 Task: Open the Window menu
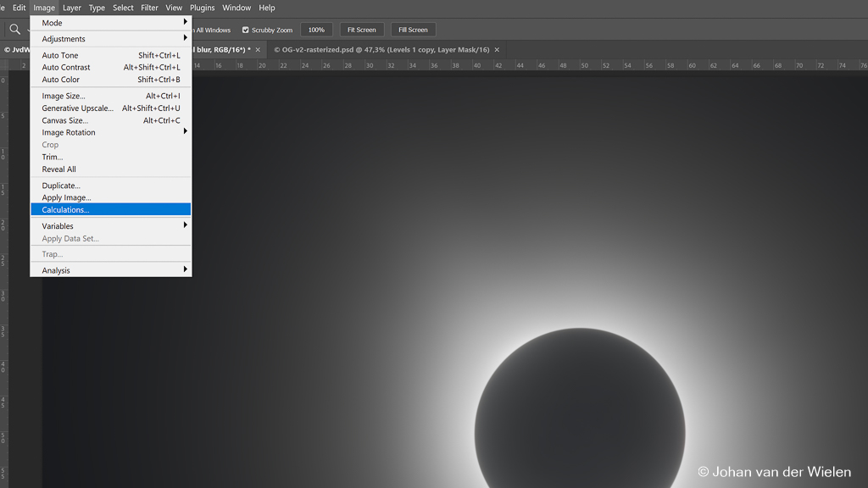pyautogui.click(x=236, y=8)
